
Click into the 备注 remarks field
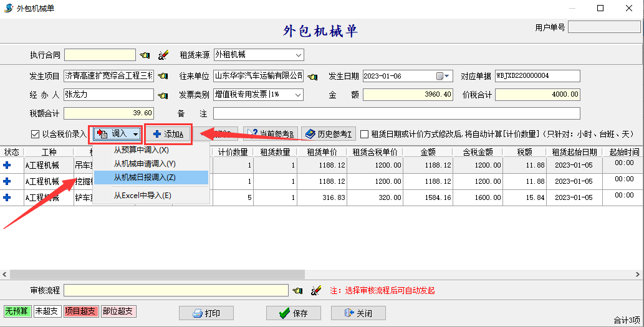(x=396, y=113)
